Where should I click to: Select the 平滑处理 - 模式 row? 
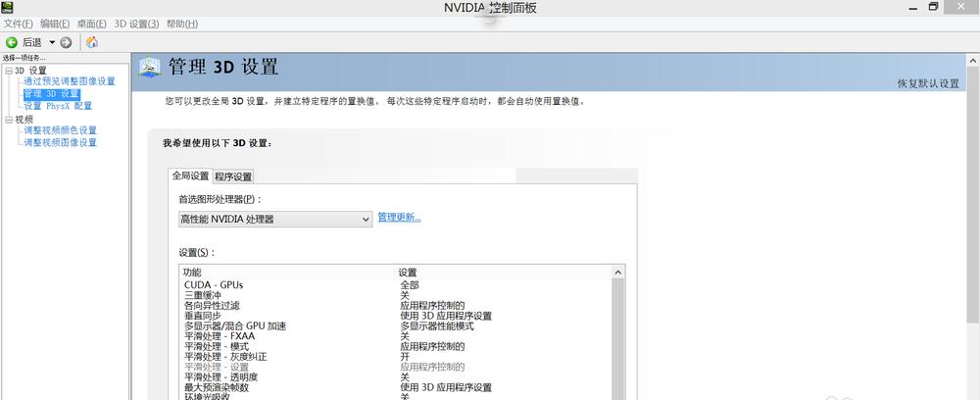click(x=395, y=346)
